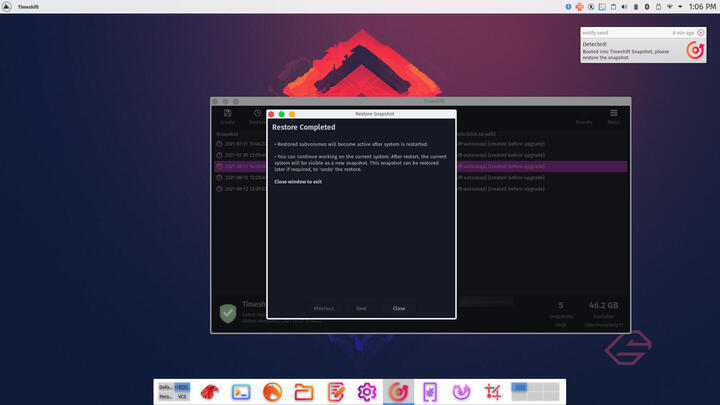Launch the red eagle app in dock

coord(209,392)
